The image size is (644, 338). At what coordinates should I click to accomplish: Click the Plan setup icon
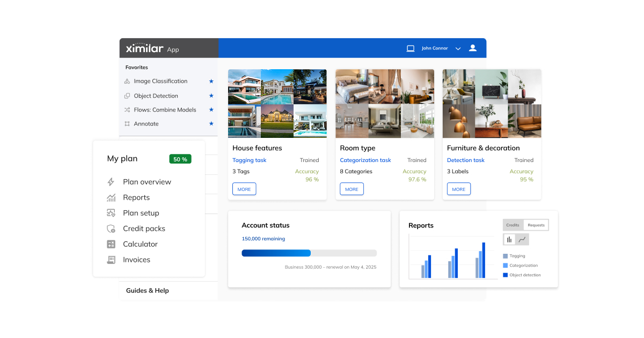click(x=111, y=213)
